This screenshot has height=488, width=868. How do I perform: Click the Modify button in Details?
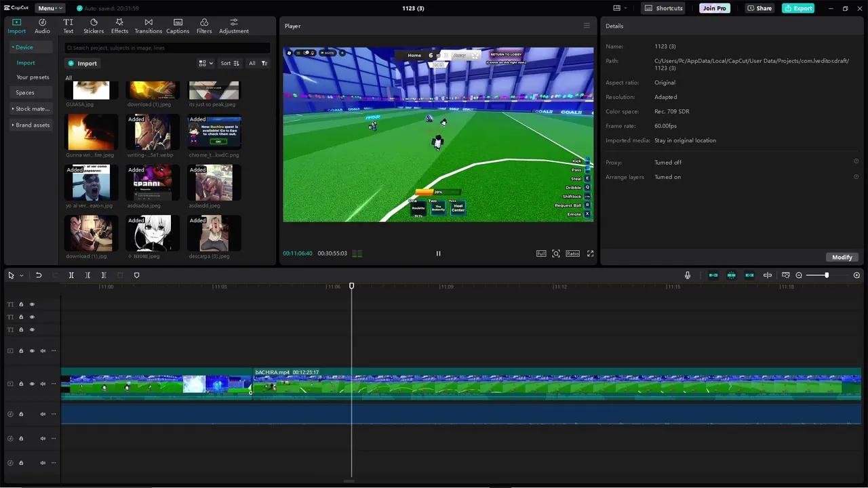[x=842, y=257]
